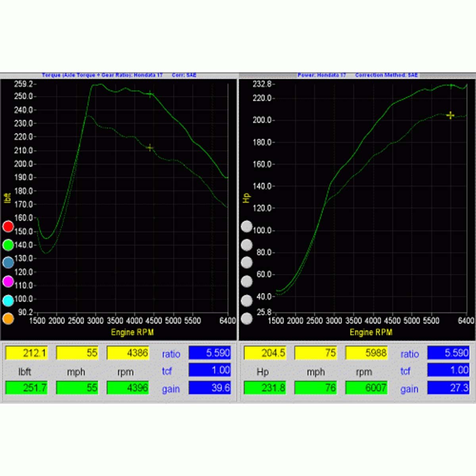Viewport: 476px width, 476px height.
Task: Select the yellow 5988 rpm field
Action: (x=366, y=353)
